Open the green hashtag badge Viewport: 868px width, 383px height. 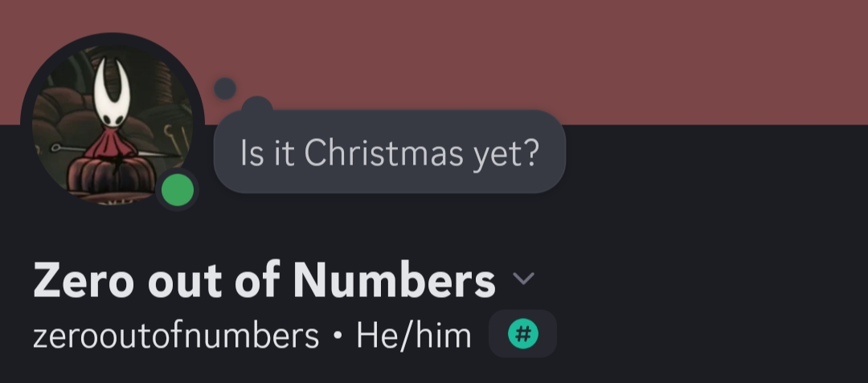(x=522, y=334)
